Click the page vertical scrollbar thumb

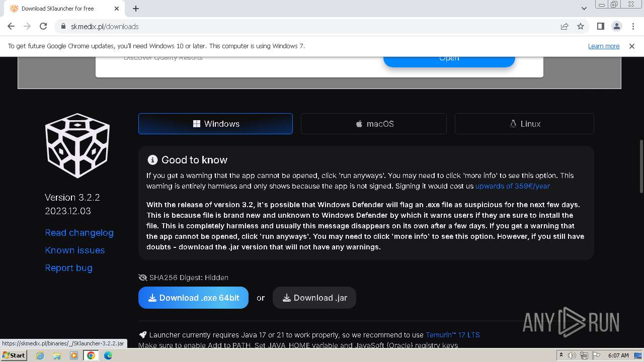[x=640, y=166]
